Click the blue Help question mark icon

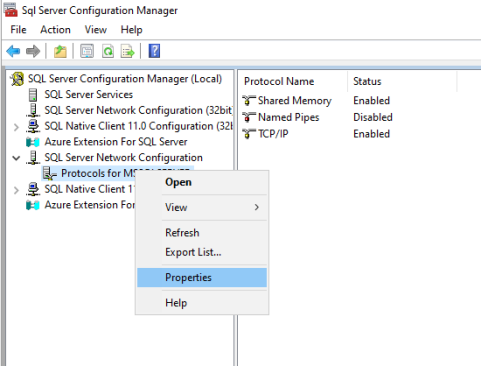[x=154, y=51]
